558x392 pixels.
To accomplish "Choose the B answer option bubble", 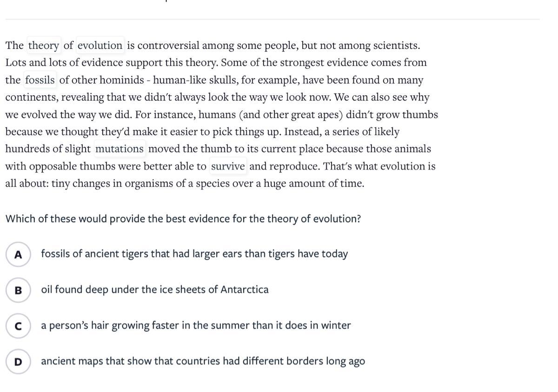I will (x=18, y=290).
